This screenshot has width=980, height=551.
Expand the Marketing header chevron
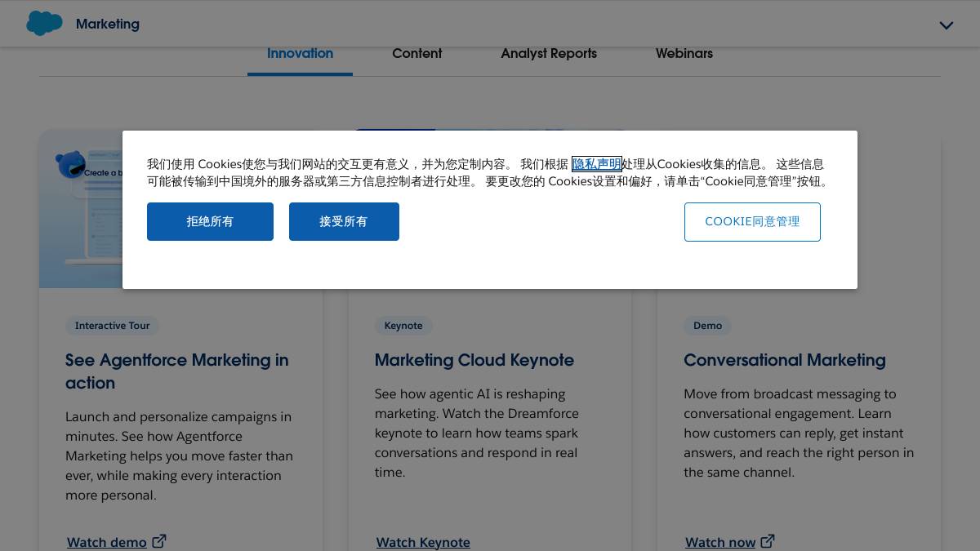click(947, 25)
